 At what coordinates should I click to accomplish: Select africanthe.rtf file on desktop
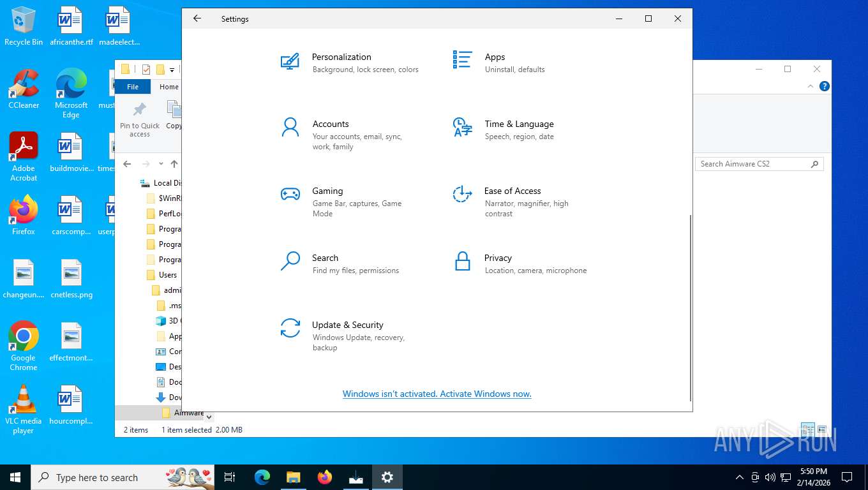(71, 26)
